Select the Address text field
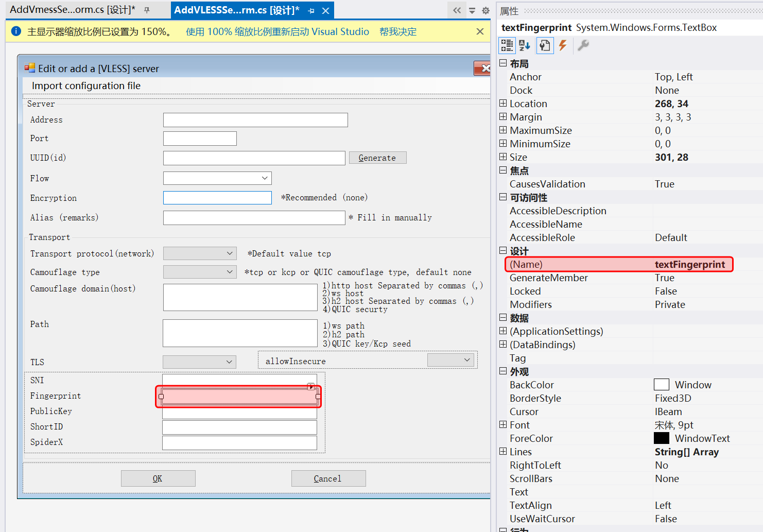 tap(255, 120)
